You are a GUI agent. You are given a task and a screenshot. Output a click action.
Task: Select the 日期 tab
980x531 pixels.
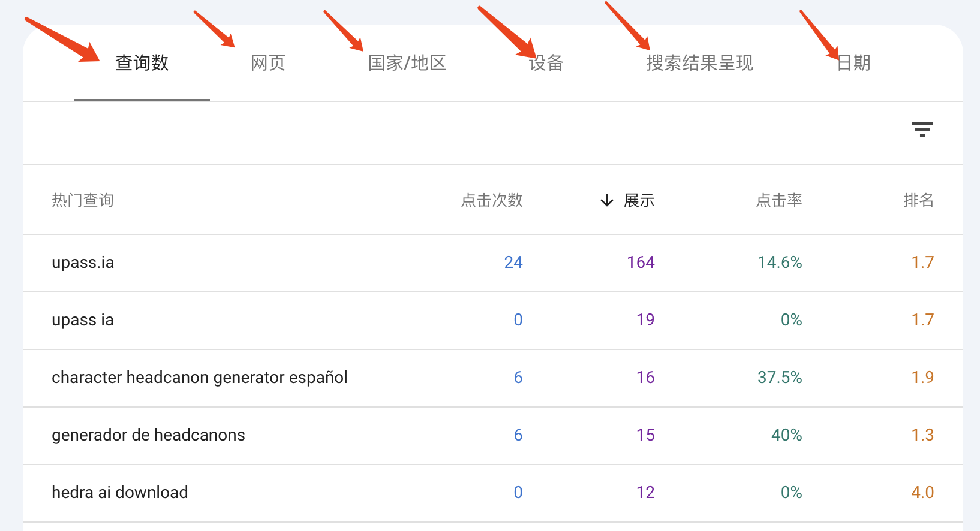click(x=853, y=62)
